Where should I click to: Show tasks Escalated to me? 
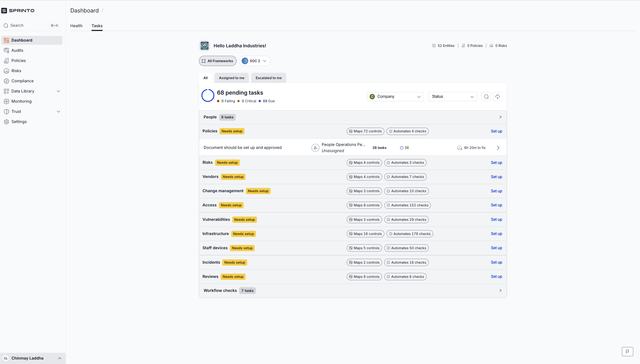[x=268, y=78]
